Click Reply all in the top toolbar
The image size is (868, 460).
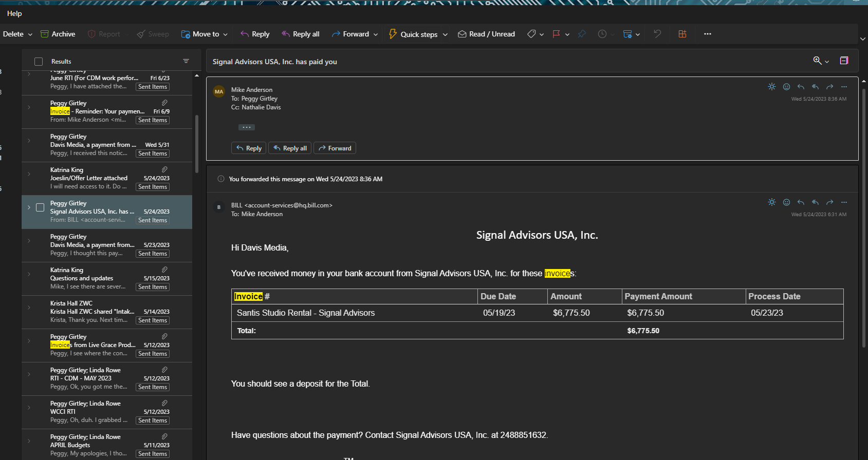301,34
